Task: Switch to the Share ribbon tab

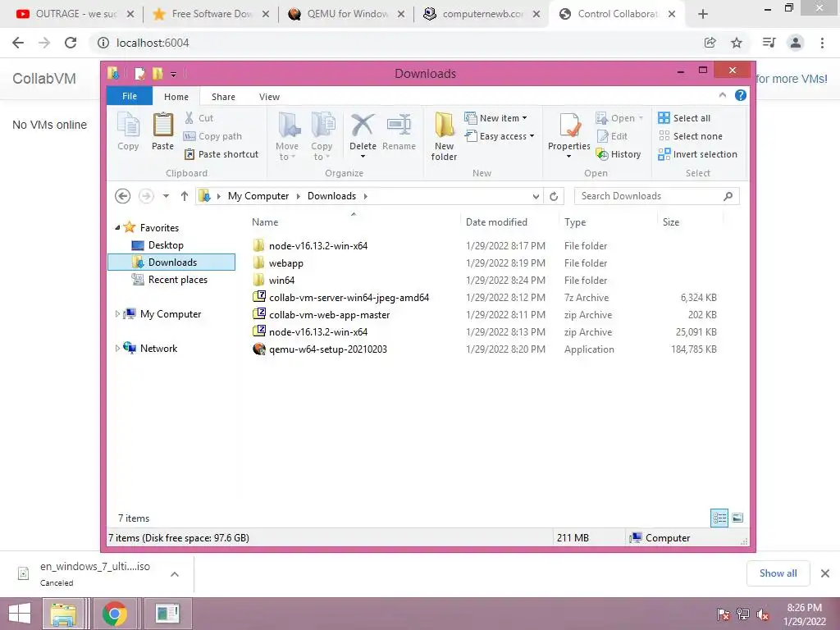Action: pos(223,97)
